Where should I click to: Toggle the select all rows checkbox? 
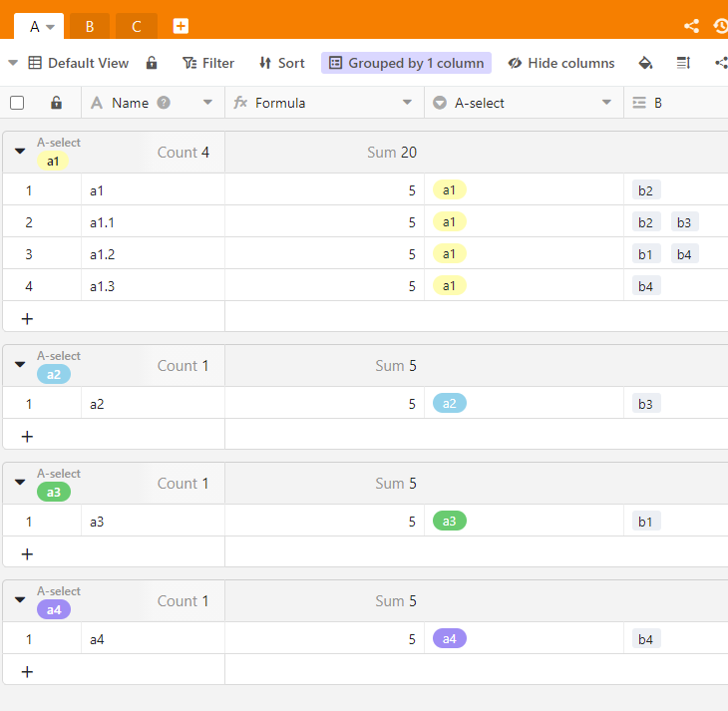click(x=17, y=103)
